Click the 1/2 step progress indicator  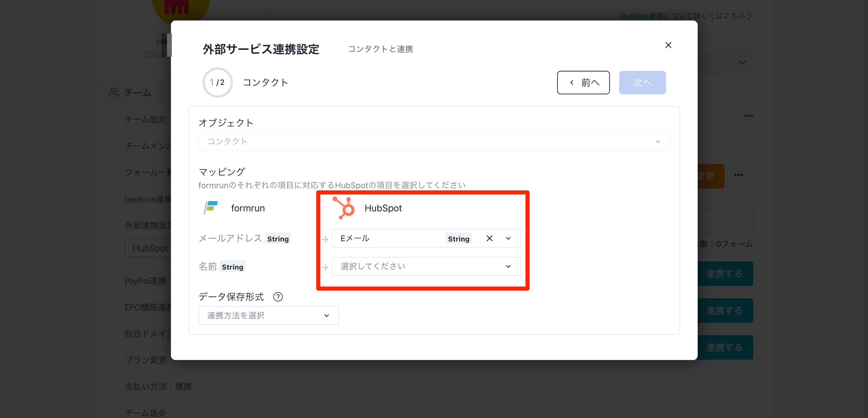point(217,82)
